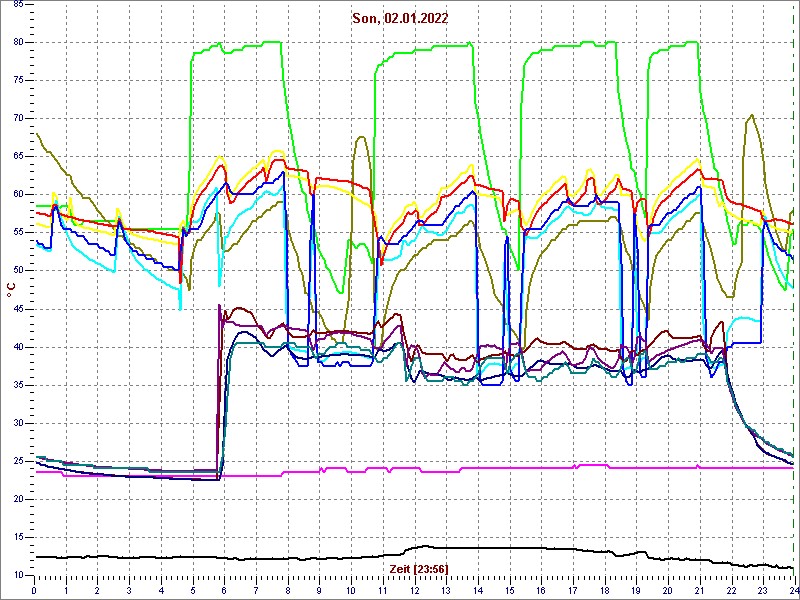The height and width of the screenshot is (600, 800).
Task: Click the y-axis value '80'
Action: [18, 42]
